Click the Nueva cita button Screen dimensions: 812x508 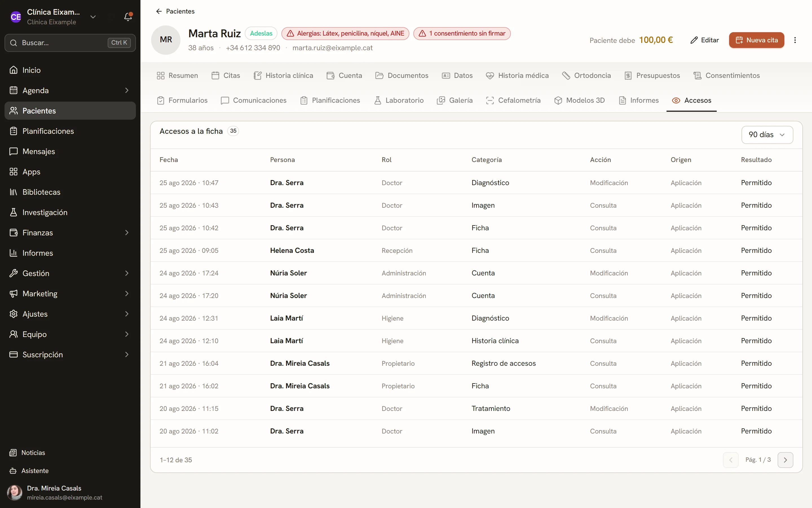click(x=756, y=40)
